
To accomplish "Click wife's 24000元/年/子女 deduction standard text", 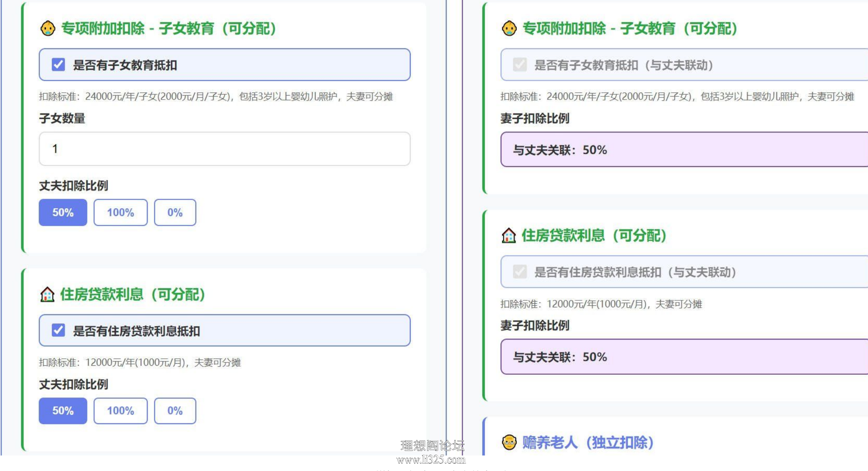I will click(677, 97).
